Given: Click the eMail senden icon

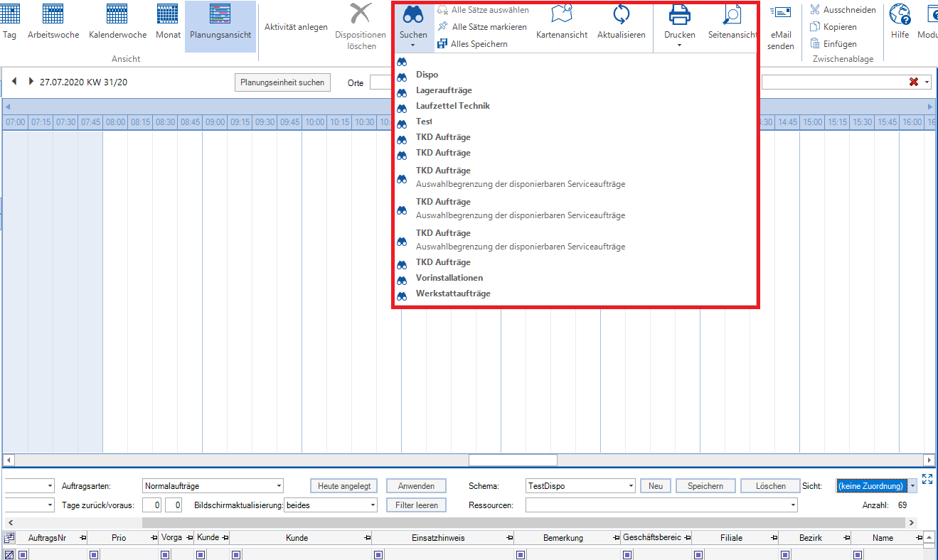Looking at the screenshot, I should pyautogui.click(x=781, y=13).
